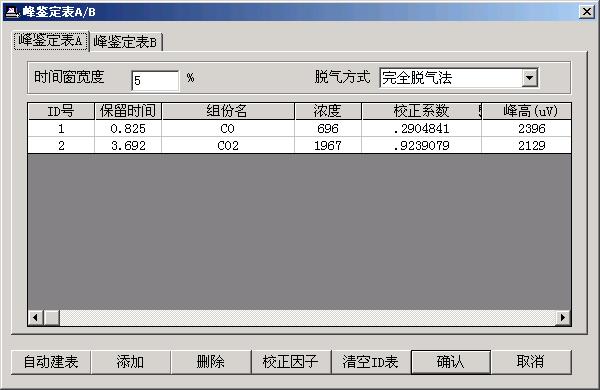Select peak height cell 2129

click(x=527, y=145)
